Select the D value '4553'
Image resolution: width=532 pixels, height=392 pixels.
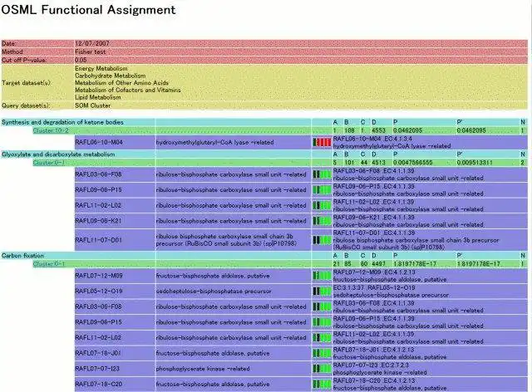tap(378, 130)
